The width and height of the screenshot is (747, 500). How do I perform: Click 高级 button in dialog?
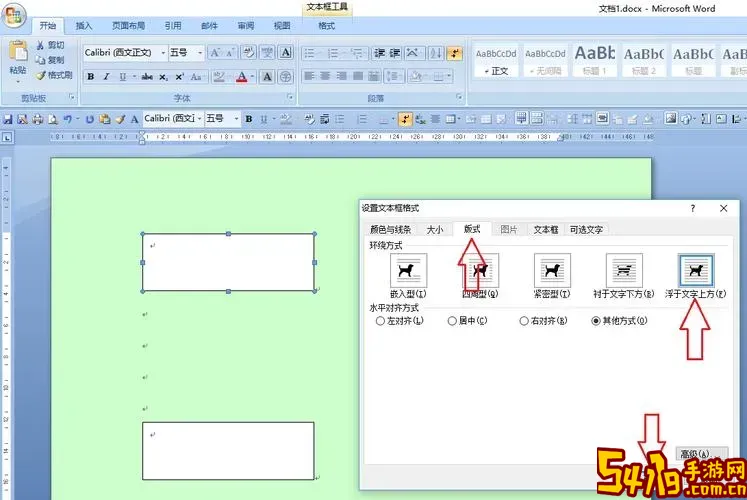pyautogui.click(x=701, y=454)
